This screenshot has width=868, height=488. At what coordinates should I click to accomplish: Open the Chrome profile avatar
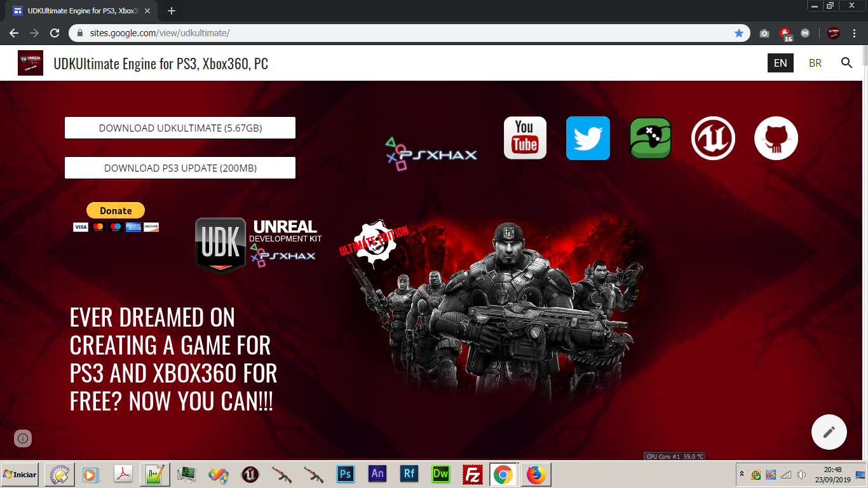(834, 33)
